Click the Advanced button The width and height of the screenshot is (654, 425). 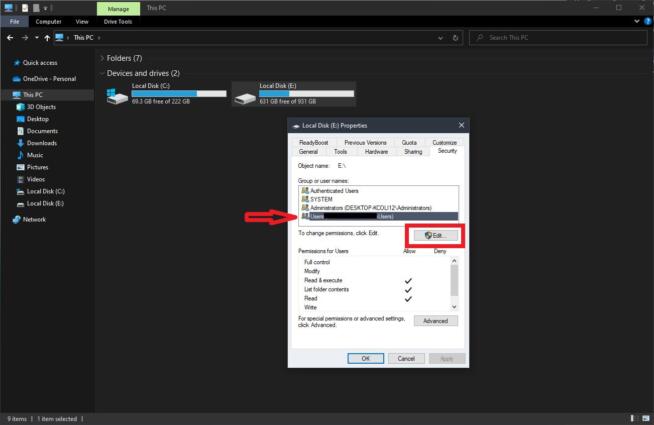point(435,321)
